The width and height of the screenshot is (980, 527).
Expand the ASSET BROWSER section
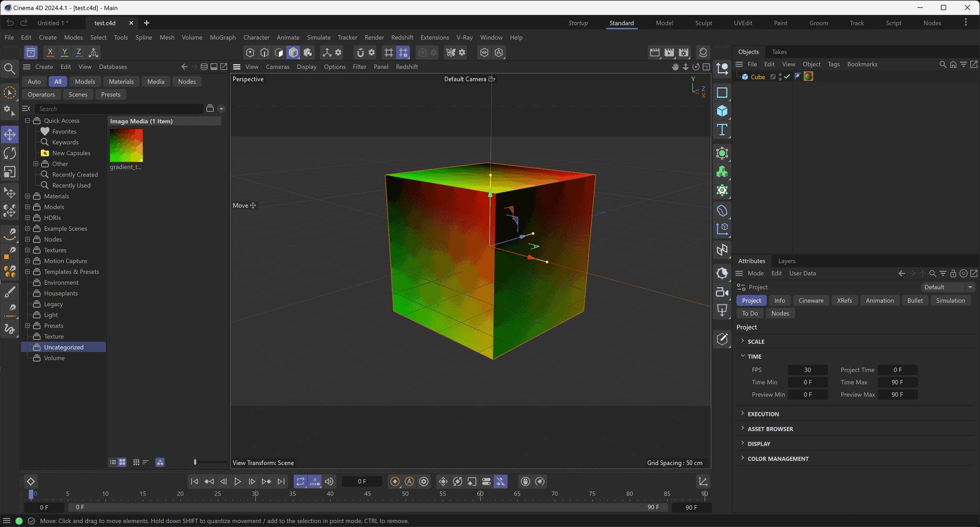coord(743,428)
